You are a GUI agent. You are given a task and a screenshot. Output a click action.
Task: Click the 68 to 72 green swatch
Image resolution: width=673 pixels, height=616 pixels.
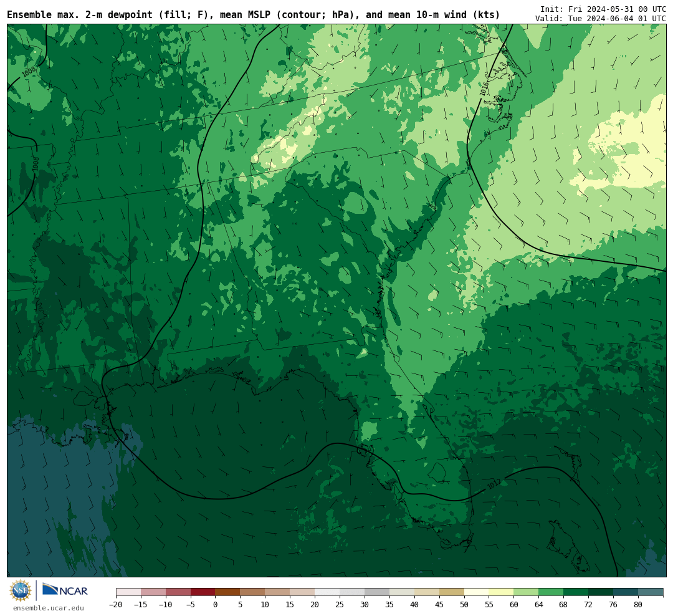tap(576, 592)
